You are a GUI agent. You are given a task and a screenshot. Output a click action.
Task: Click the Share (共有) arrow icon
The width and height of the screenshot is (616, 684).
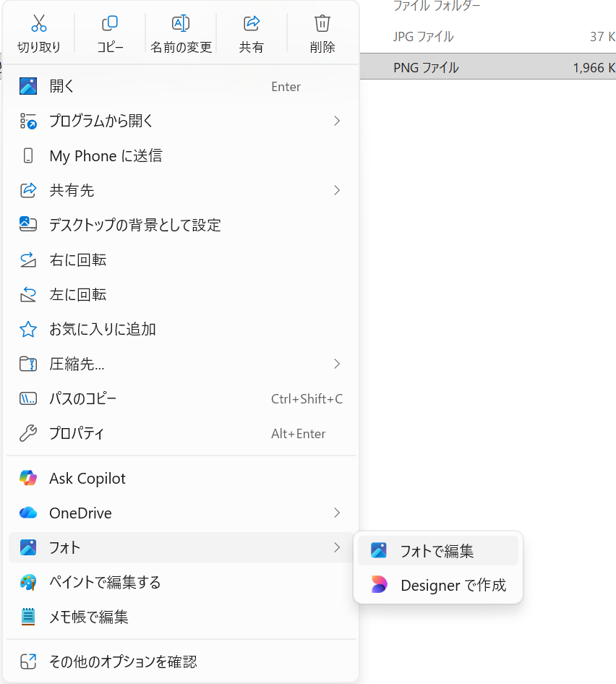[x=252, y=24]
